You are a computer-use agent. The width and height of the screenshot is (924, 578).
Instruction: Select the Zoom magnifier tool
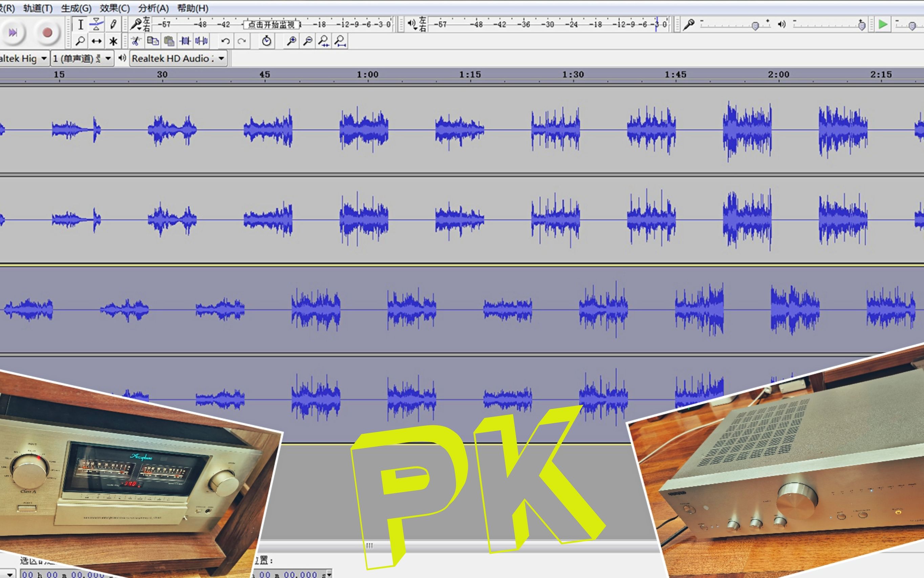pyautogui.click(x=81, y=41)
